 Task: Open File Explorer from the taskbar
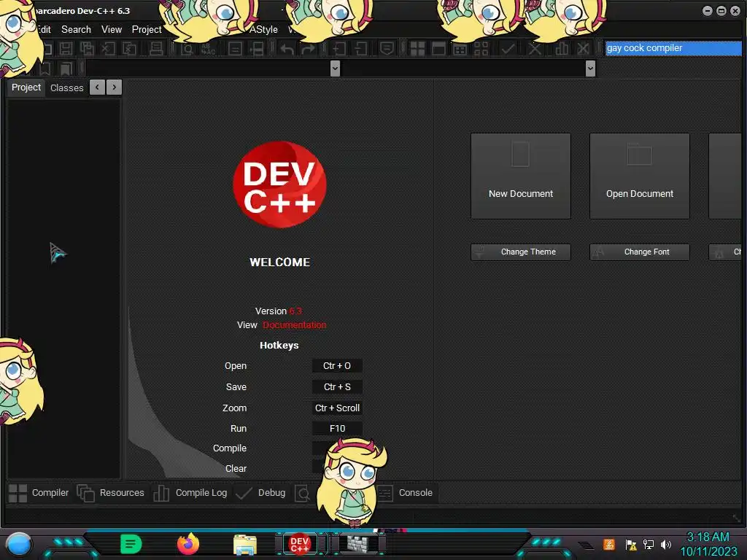point(245,545)
